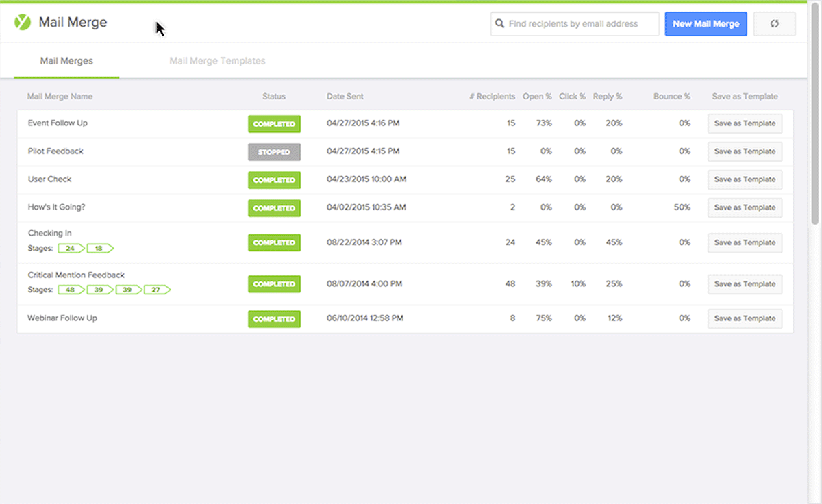Image resolution: width=822 pixels, height=504 pixels.
Task: Save Checking In as template
Action: (x=745, y=242)
